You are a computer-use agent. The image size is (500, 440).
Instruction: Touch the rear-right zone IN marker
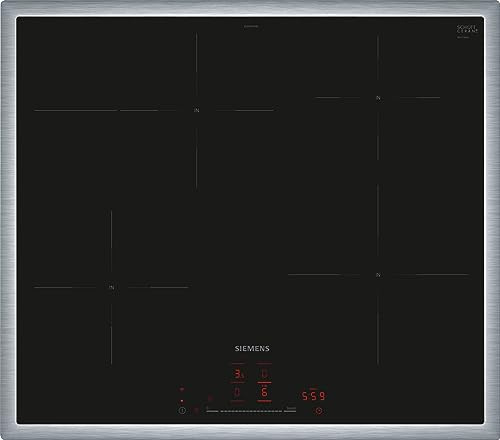click(378, 98)
